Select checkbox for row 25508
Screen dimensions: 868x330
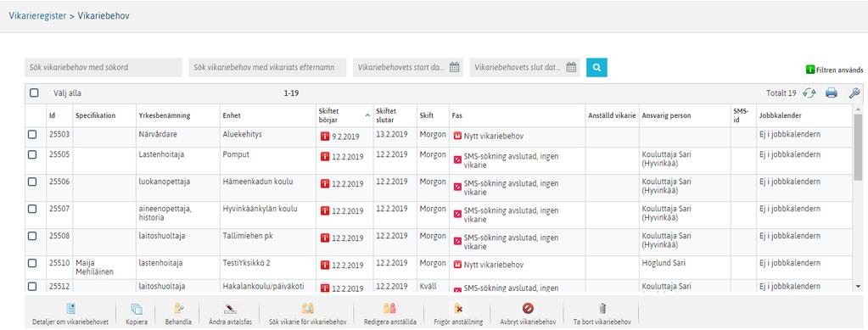coord(32,236)
